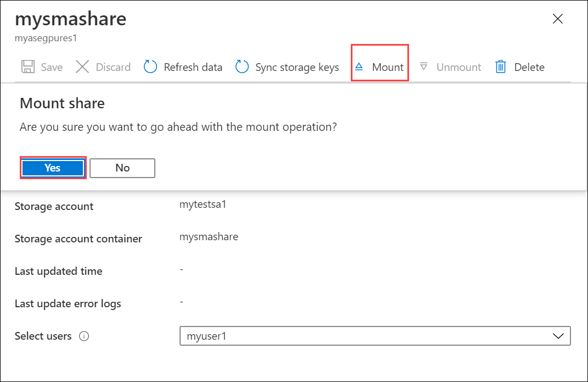588x382 pixels.
Task: Click the mysmashare storage account container value
Action: click(209, 237)
